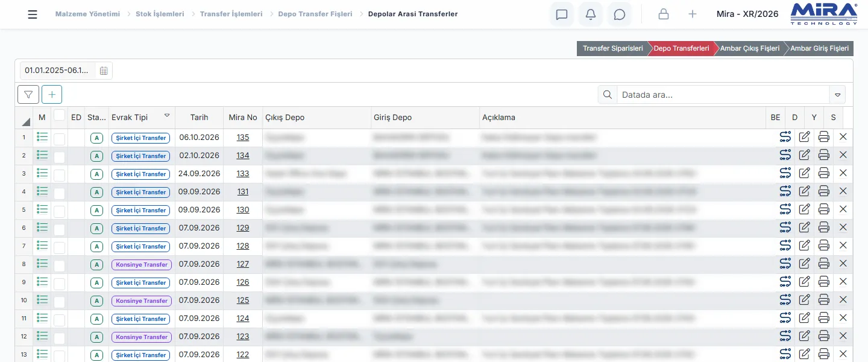Expand the search box dropdown arrow
The image size is (868, 362).
pos(837,95)
